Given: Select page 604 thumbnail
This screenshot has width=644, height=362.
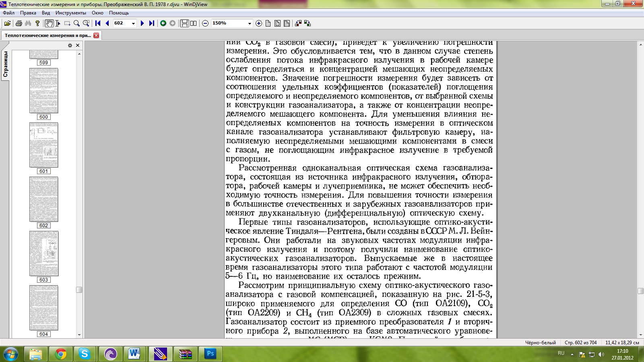Looking at the screenshot, I should point(43,308).
